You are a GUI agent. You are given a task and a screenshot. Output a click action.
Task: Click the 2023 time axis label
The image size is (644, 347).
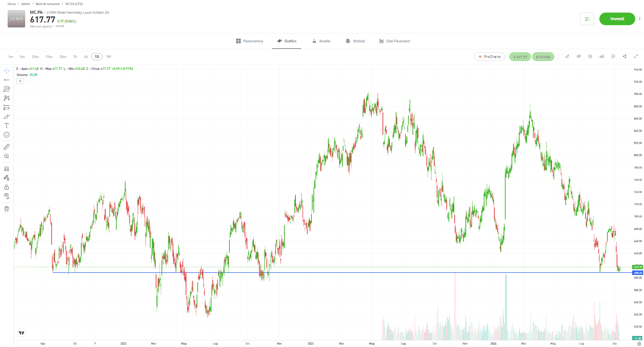tap(311, 344)
